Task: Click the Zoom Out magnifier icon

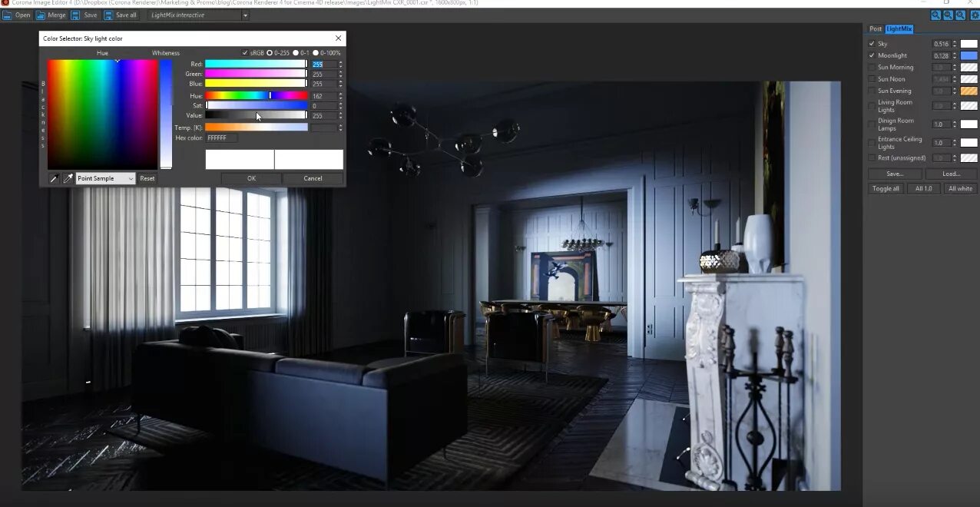Action: point(948,15)
